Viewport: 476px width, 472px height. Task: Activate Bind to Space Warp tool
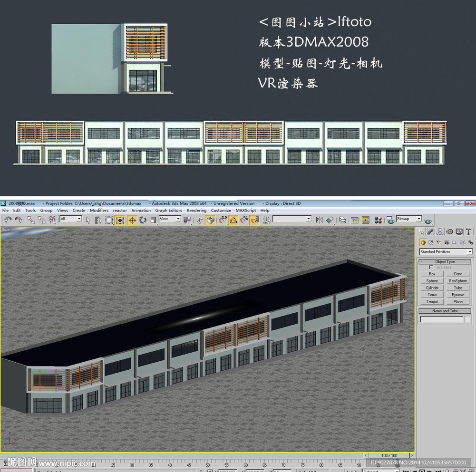(x=52, y=220)
